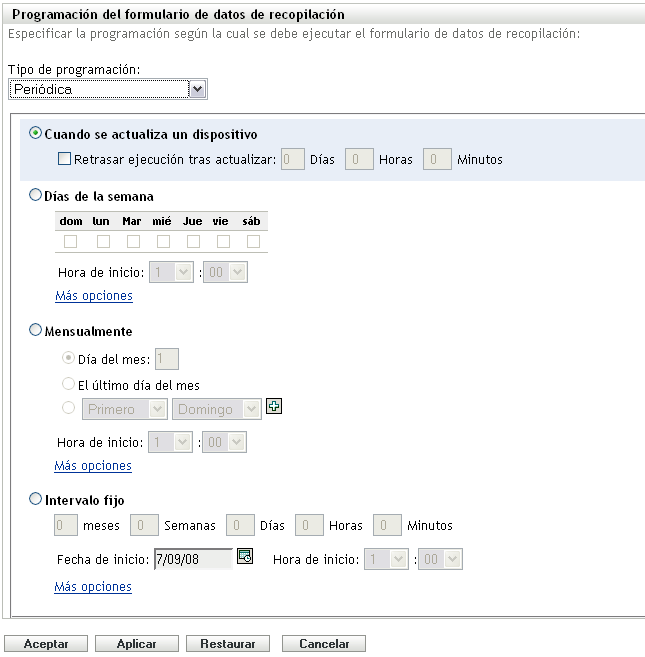The width and height of the screenshot is (645, 657).
Task: Check the 'Mar' day checkbox
Action: tap(133, 241)
